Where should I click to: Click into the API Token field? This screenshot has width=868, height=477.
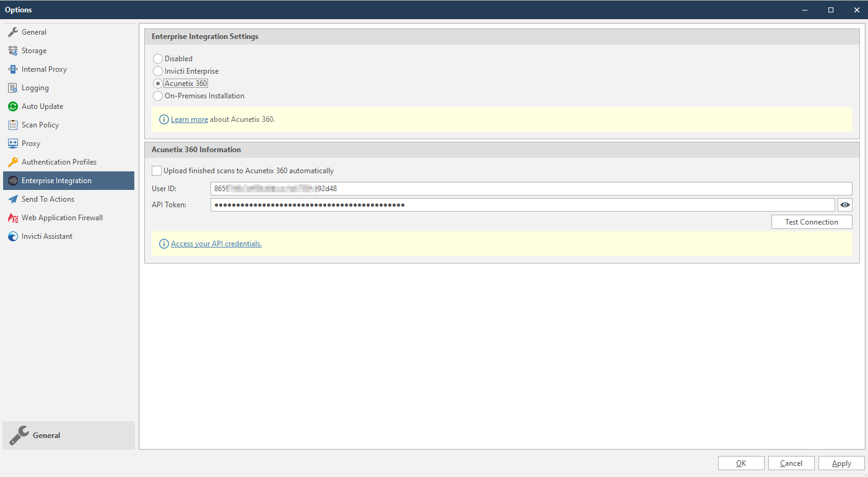[x=523, y=205]
